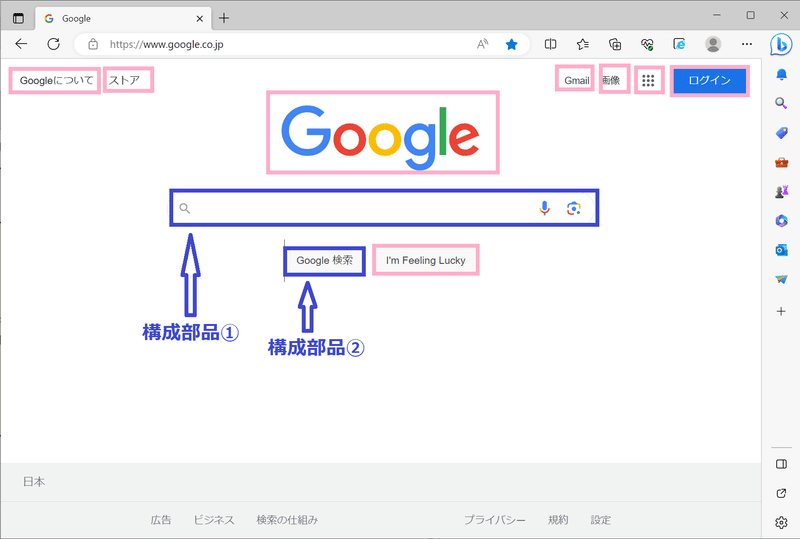Open the Read aloud icon in address bar
The image size is (800, 539).
482,44
